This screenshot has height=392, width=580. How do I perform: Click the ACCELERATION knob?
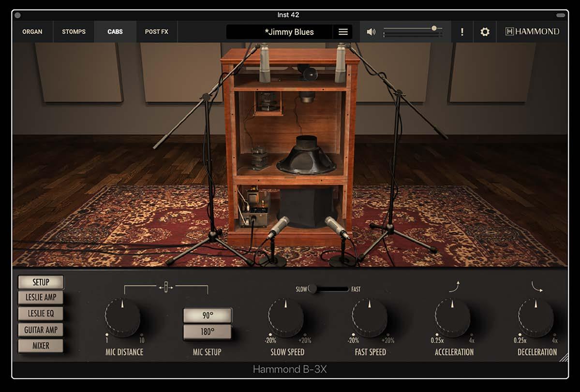(x=452, y=318)
